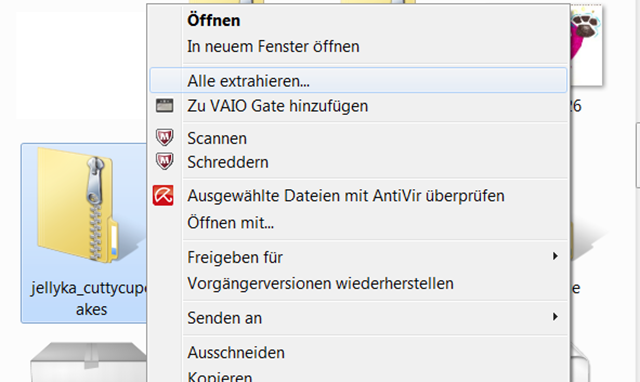Click the jellyka_cuttycupcakes file name label
640x382 pixels.
click(x=89, y=299)
